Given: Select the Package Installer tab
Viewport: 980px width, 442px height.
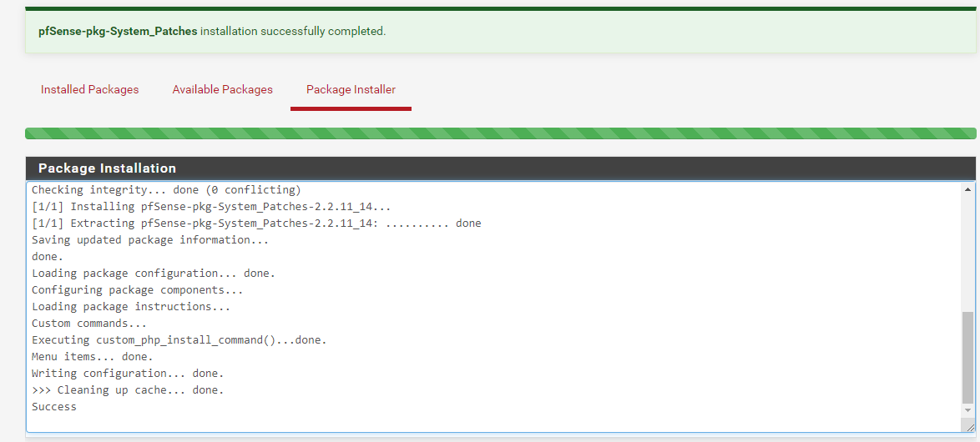Looking at the screenshot, I should click(x=351, y=89).
